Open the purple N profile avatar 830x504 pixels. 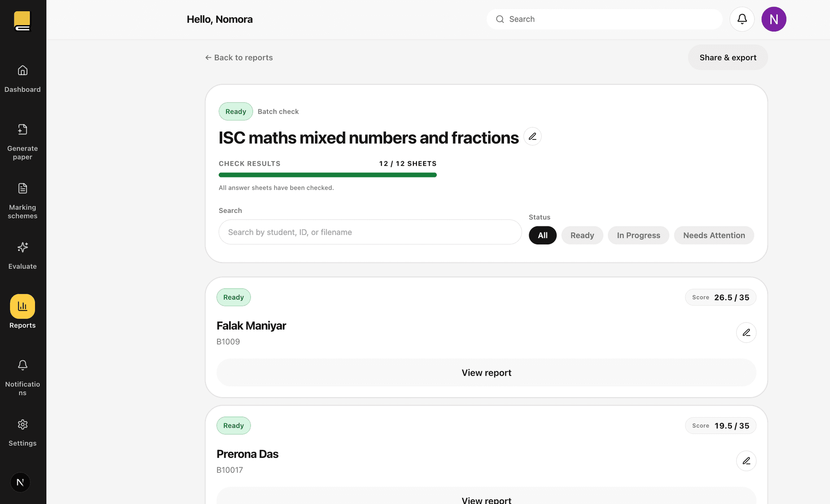click(774, 19)
